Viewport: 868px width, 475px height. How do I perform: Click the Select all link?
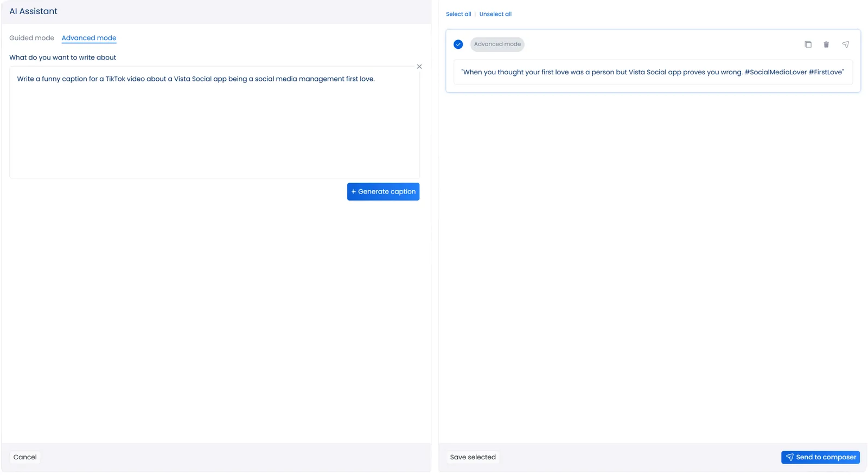(458, 14)
